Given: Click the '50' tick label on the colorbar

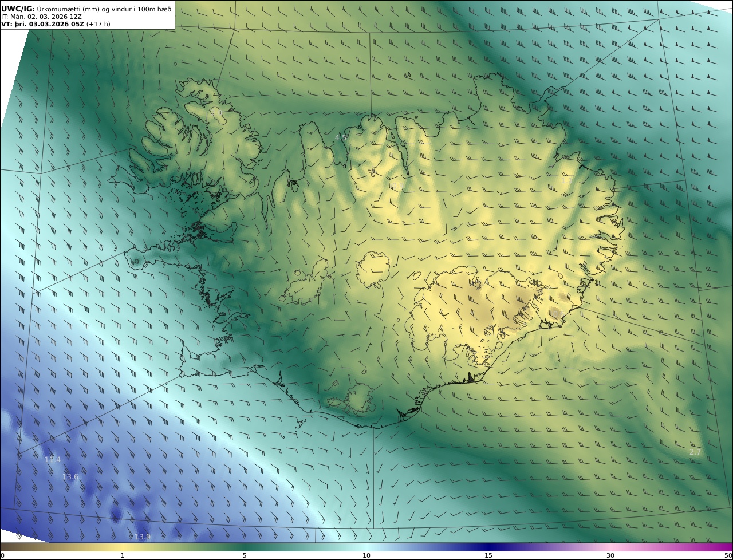Looking at the screenshot, I should (728, 555).
